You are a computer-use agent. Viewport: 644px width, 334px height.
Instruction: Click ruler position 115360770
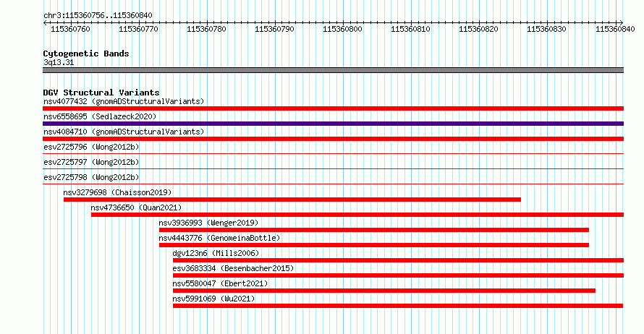138,29
